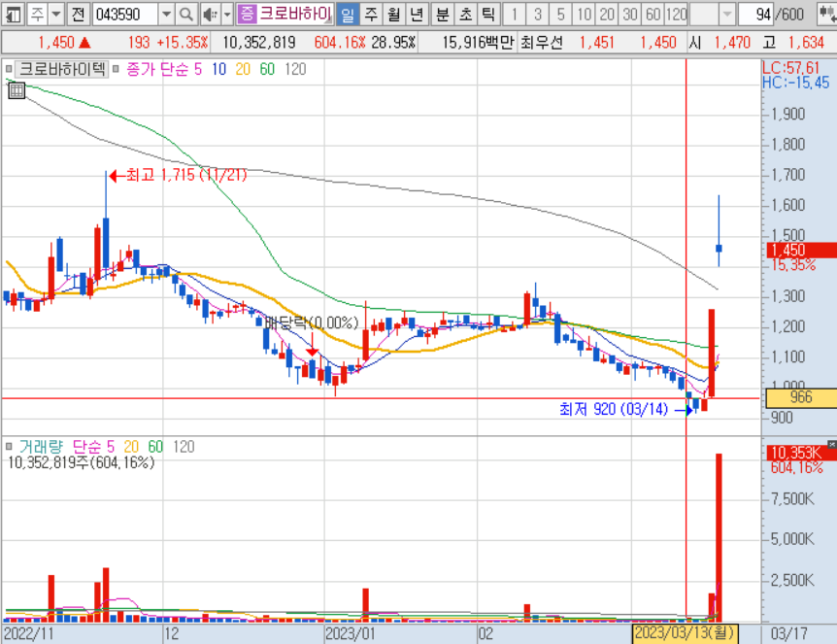This screenshot has height=644, width=837.
Task: Click the HC:-15,45 indicator text
Action: pyautogui.click(x=796, y=83)
